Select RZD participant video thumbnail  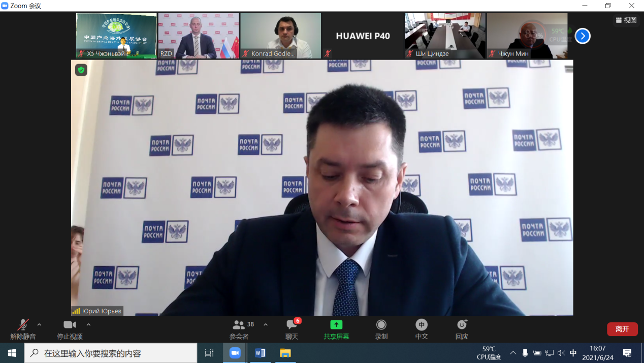(199, 36)
